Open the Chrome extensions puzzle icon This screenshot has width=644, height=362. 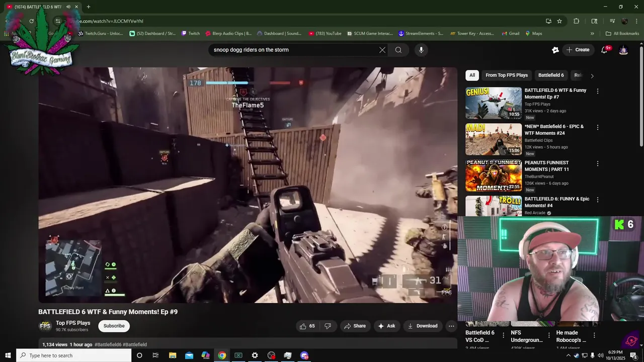pos(577,21)
